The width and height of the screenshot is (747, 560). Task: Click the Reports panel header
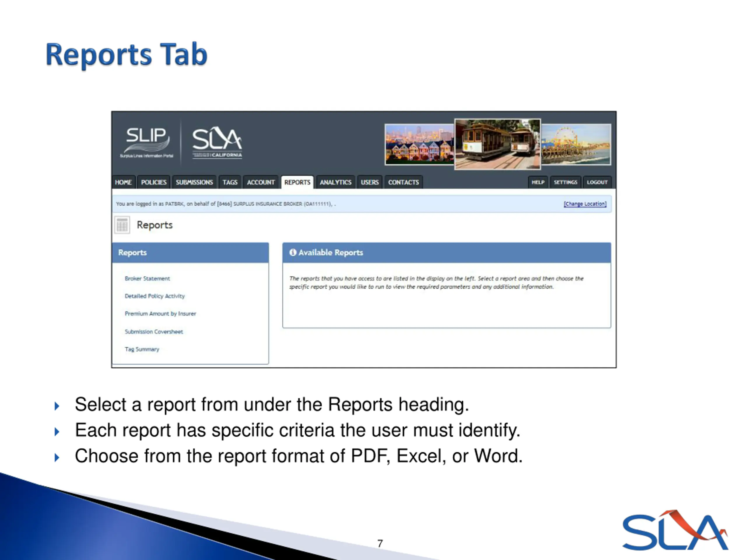coord(191,253)
